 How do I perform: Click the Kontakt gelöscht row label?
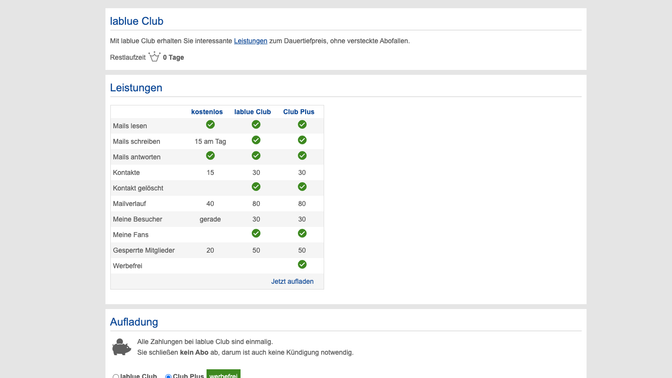pos(138,188)
